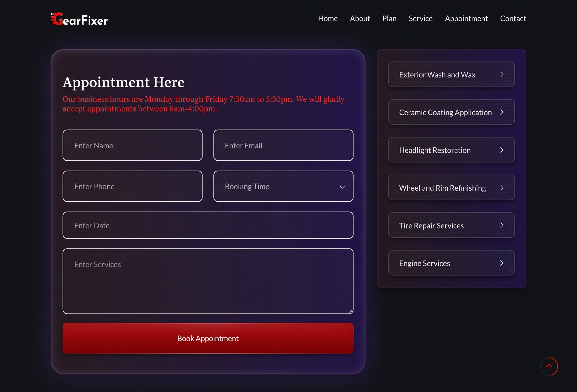Open the Engine Services link
Viewport: 577px width, 392px height.
[451, 263]
